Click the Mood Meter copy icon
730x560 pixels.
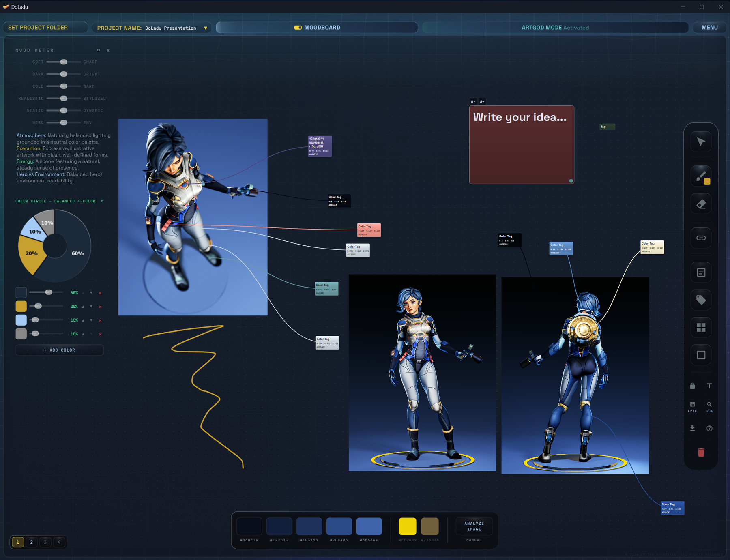tap(108, 50)
